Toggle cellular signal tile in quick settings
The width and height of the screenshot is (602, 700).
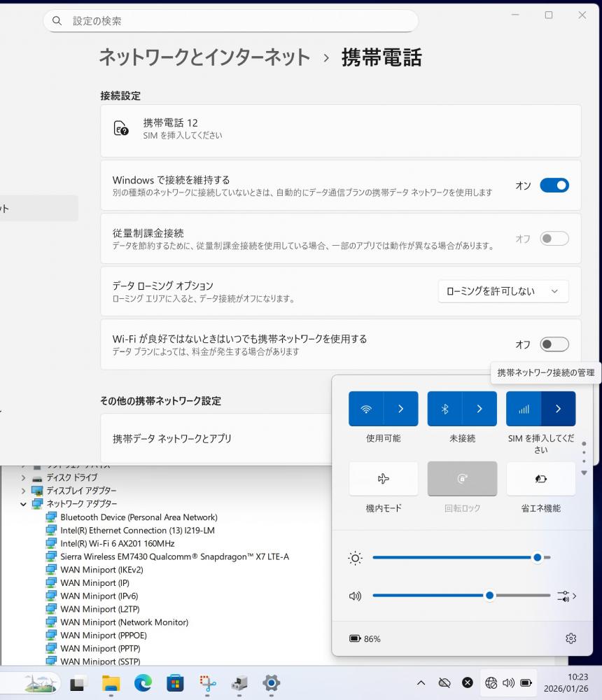524,409
